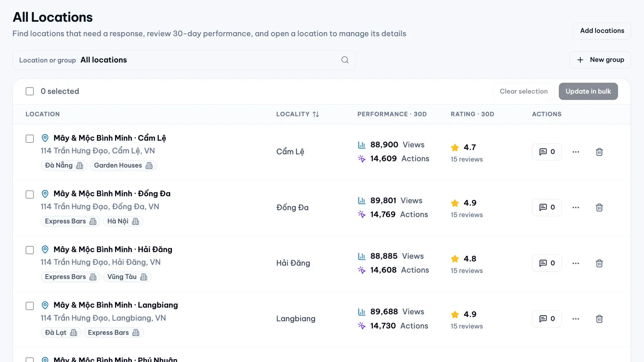The image size is (644, 362).
Task: Delete the Cẩm Lệ location via trash icon
Action: pos(599,152)
